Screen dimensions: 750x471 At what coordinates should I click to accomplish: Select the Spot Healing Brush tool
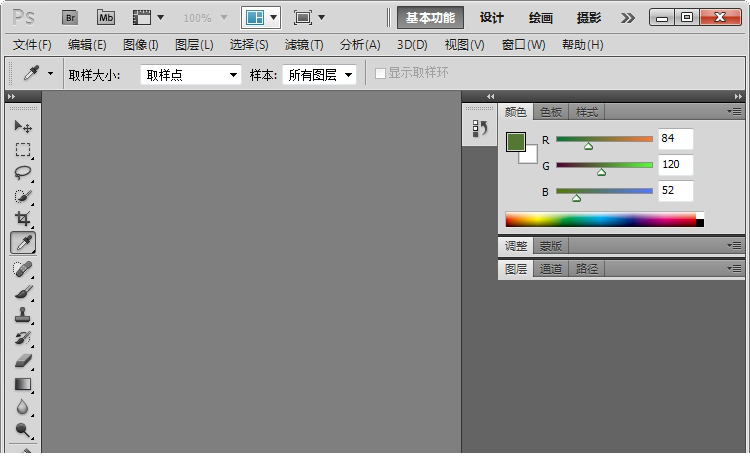(x=22, y=269)
